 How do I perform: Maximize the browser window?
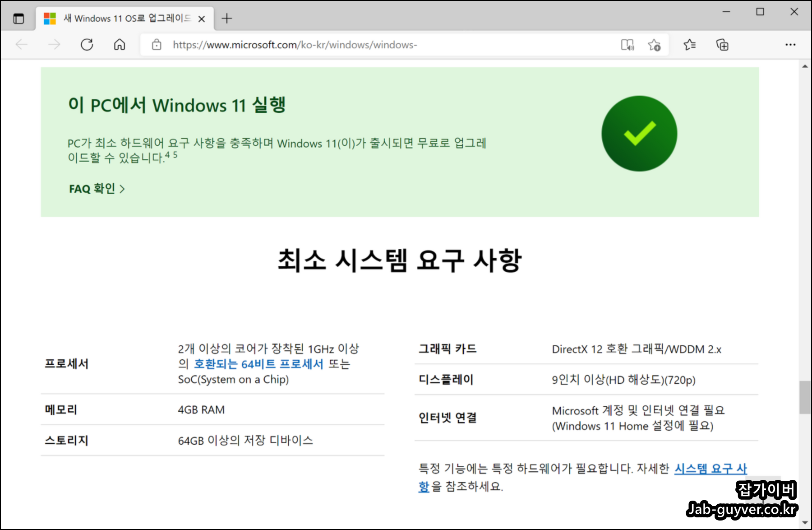click(760, 12)
